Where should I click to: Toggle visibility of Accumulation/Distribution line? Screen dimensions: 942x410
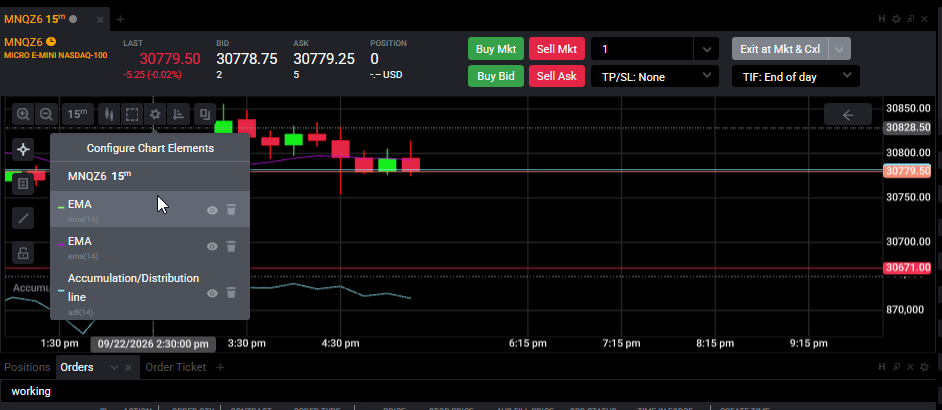point(212,293)
